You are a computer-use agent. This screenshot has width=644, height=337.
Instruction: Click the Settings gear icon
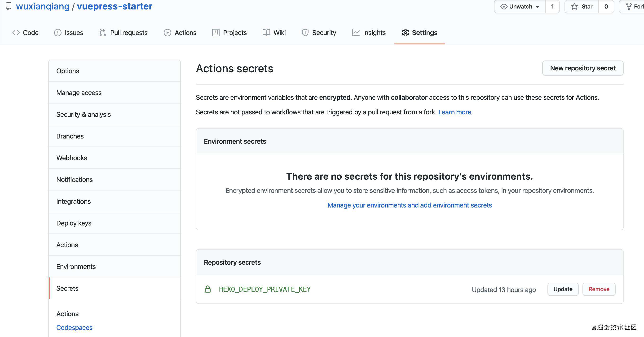[x=405, y=33]
